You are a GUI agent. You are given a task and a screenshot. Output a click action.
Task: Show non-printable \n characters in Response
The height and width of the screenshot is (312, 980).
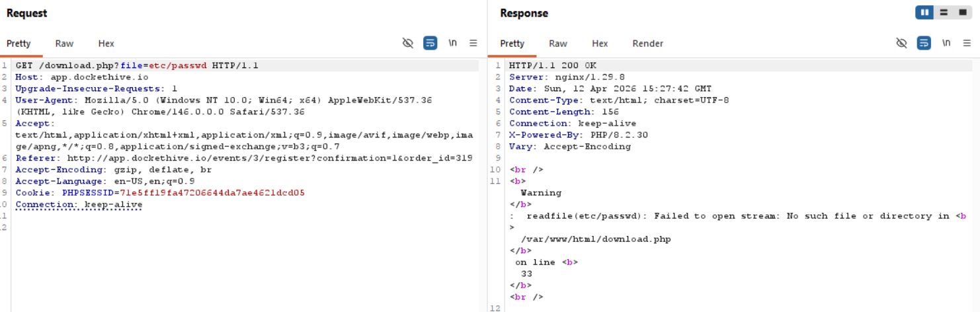coord(946,43)
